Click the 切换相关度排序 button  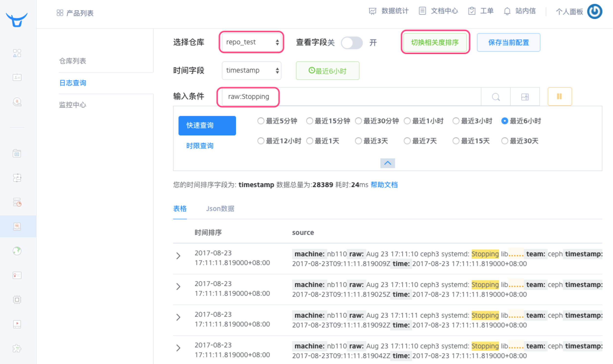(x=435, y=42)
